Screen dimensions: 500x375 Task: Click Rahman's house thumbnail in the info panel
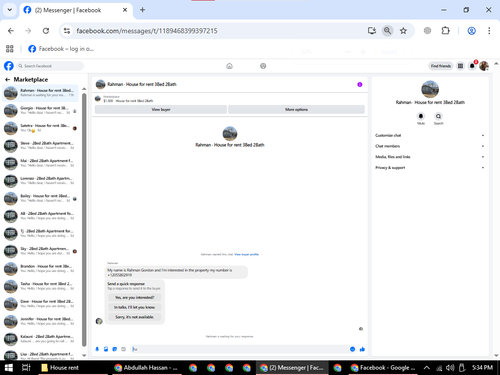click(x=430, y=89)
